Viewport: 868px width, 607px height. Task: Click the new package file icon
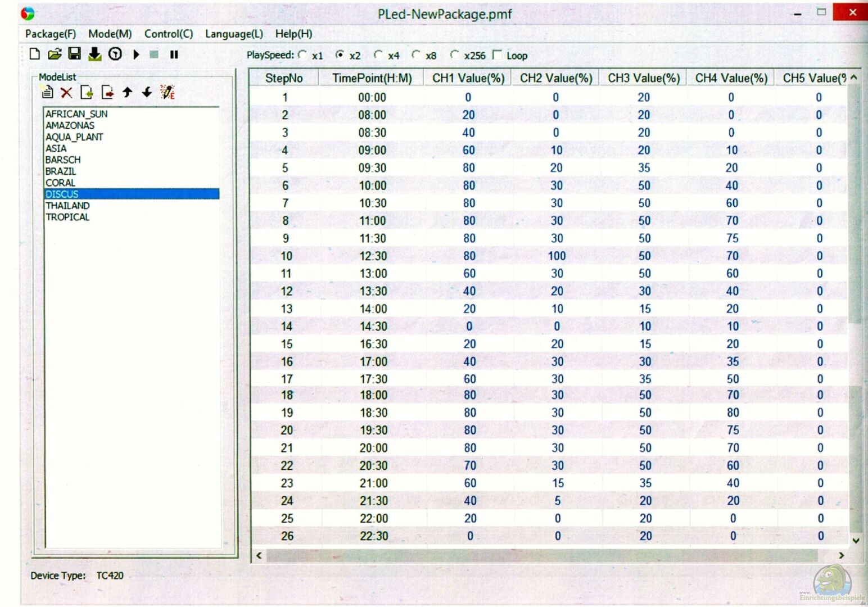click(35, 54)
